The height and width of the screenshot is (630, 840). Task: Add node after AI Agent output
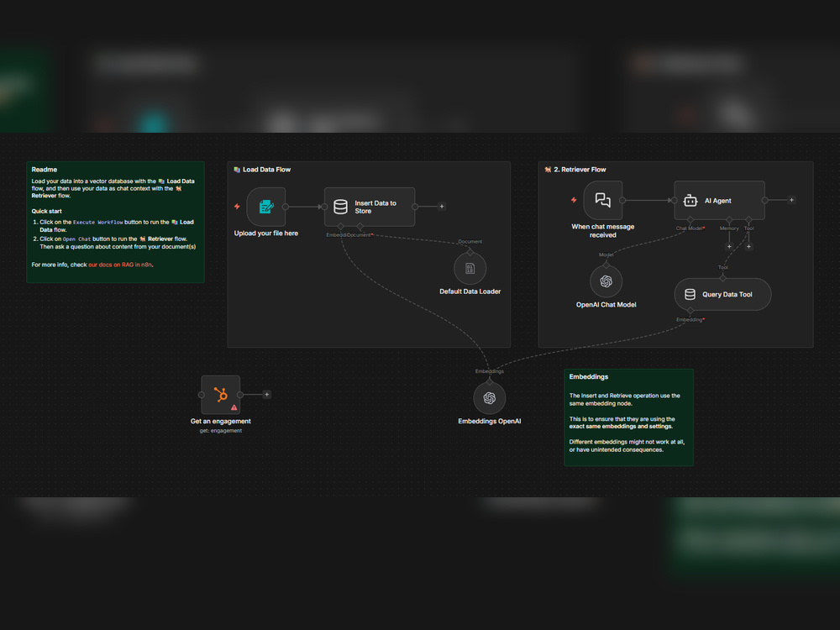pyautogui.click(x=791, y=200)
